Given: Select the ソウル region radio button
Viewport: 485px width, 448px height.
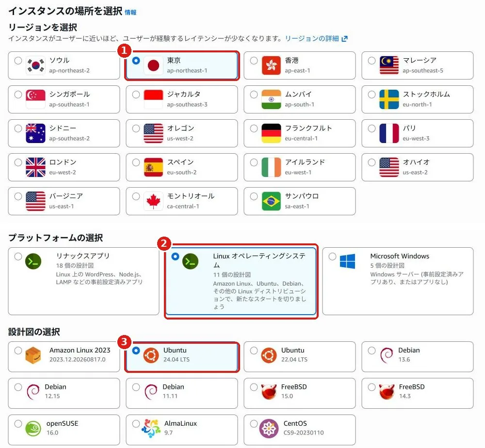Looking at the screenshot, I should [x=18, y=61].
